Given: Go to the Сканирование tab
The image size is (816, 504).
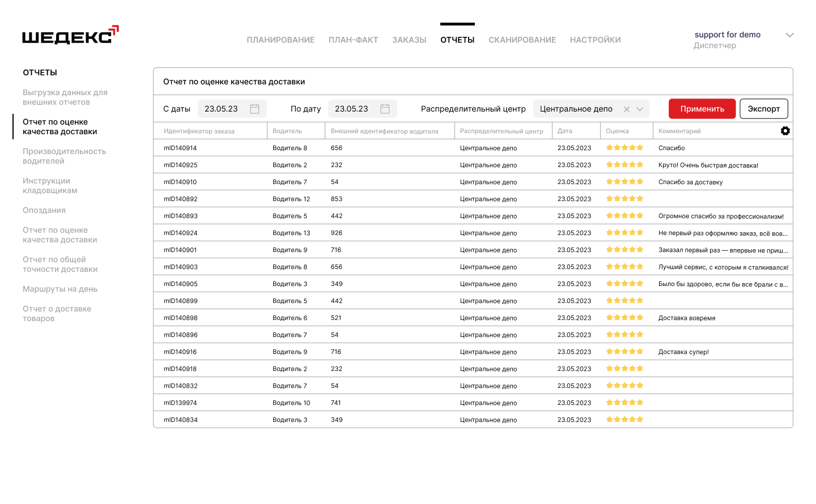Looking at the screenshot, I should tap(522, 40).
